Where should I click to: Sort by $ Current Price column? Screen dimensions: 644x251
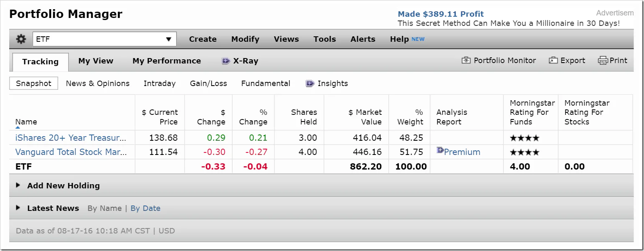pos(160,117)
